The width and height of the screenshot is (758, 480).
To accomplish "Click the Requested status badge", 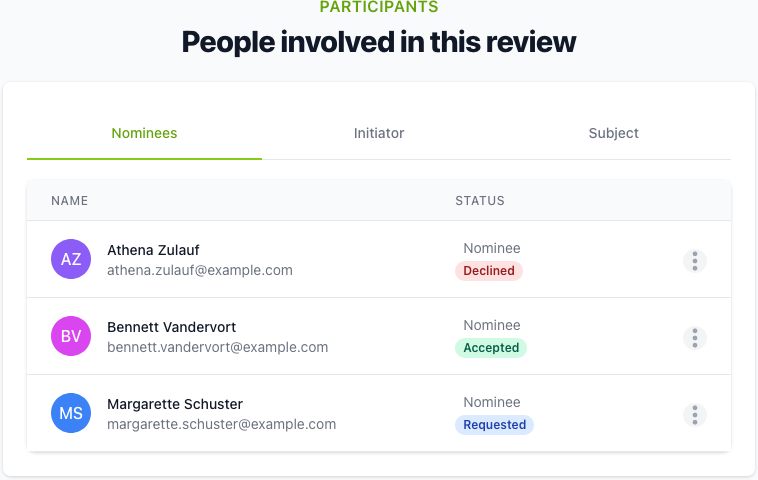I will tap(494, 425).
